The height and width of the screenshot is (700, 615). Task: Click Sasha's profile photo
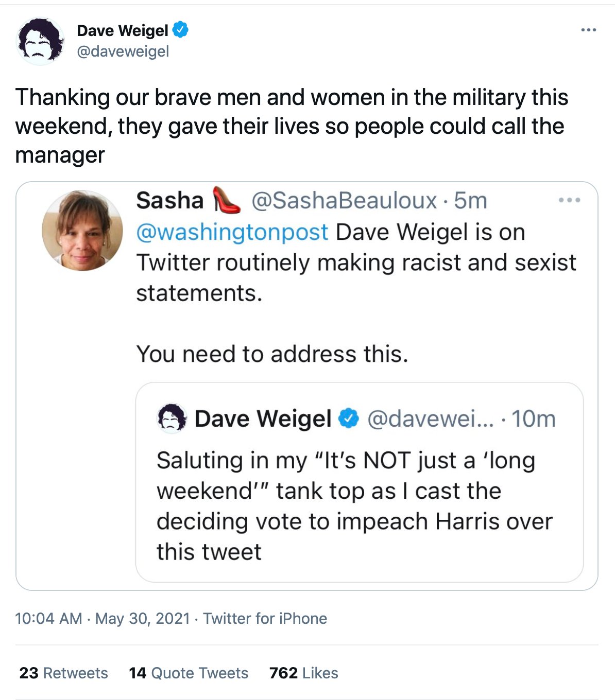[x=82, y=231]
